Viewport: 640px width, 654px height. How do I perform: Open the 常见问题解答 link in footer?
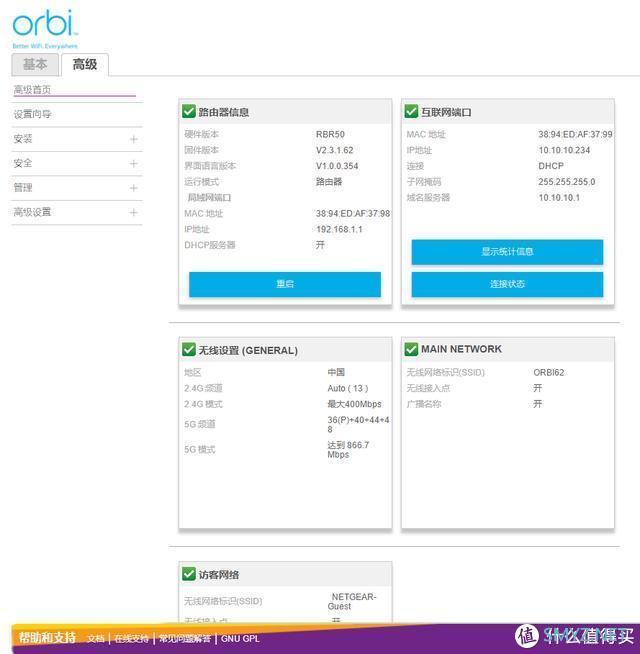coord(185,639)
